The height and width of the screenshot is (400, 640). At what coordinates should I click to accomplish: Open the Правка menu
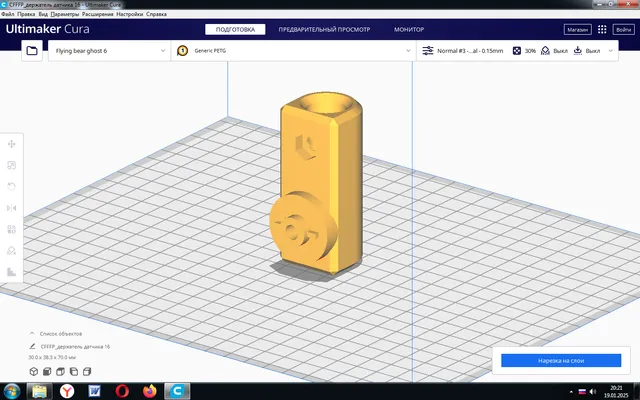coord(26,14)
